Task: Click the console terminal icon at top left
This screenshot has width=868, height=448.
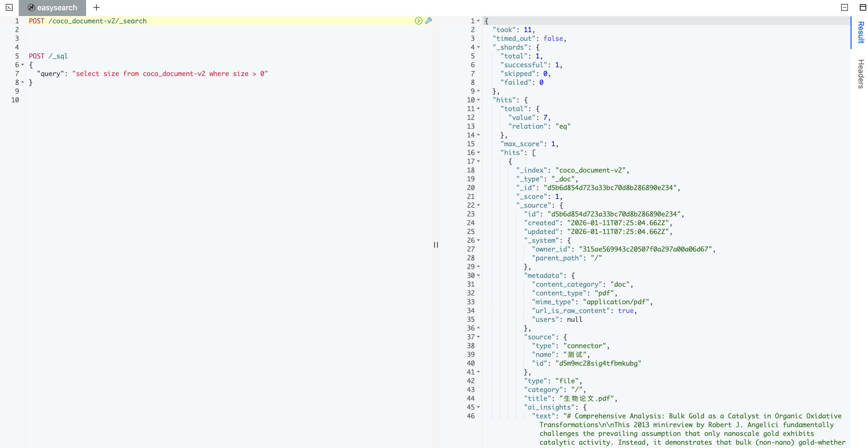Action: [9, 7]
